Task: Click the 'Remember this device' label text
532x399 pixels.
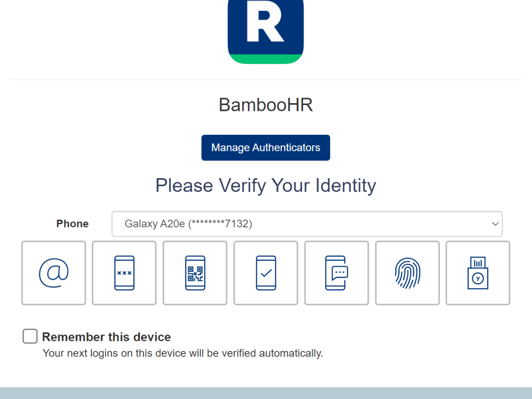Action: click(106, 337)
